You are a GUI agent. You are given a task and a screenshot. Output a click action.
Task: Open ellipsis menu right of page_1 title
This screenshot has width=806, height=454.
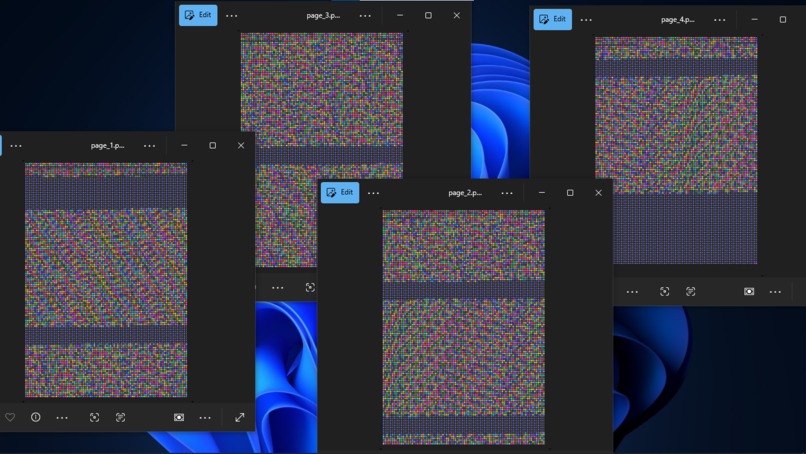(150, 146)
